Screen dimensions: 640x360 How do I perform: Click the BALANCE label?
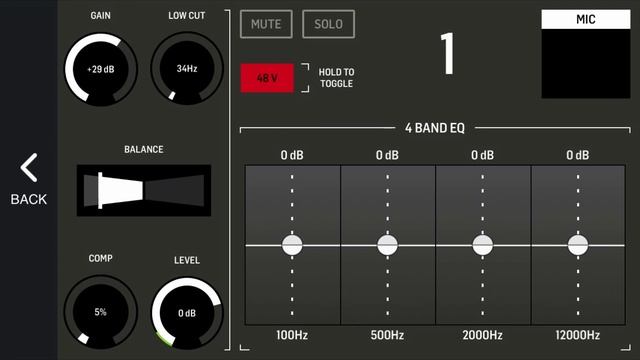[x=144, y=149]
